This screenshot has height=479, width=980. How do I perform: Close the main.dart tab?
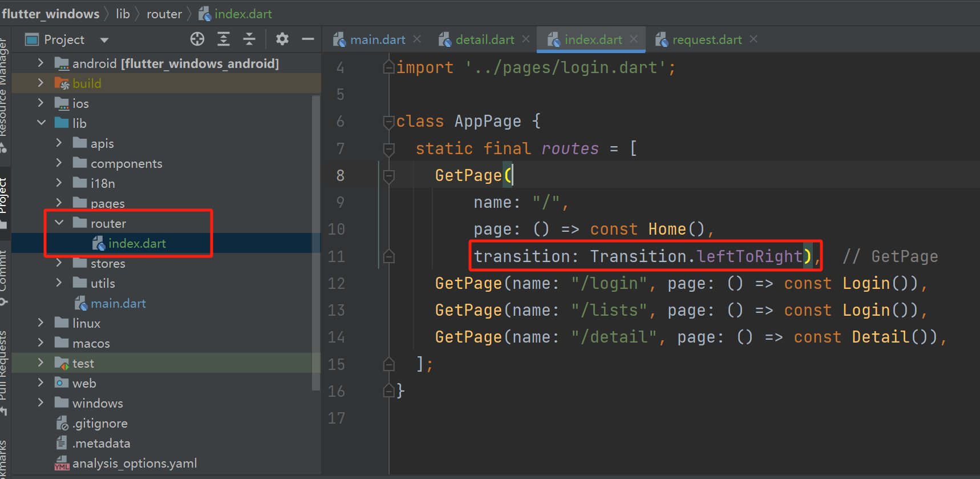coord(417,39)
